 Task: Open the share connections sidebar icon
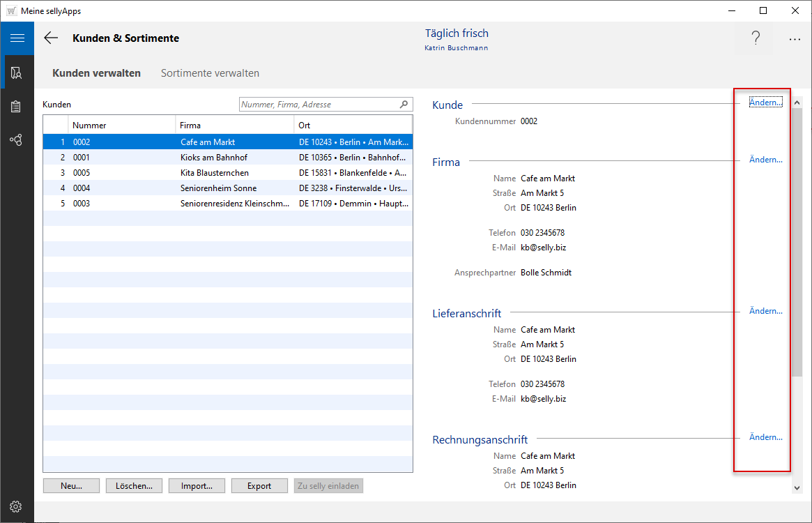17,140
